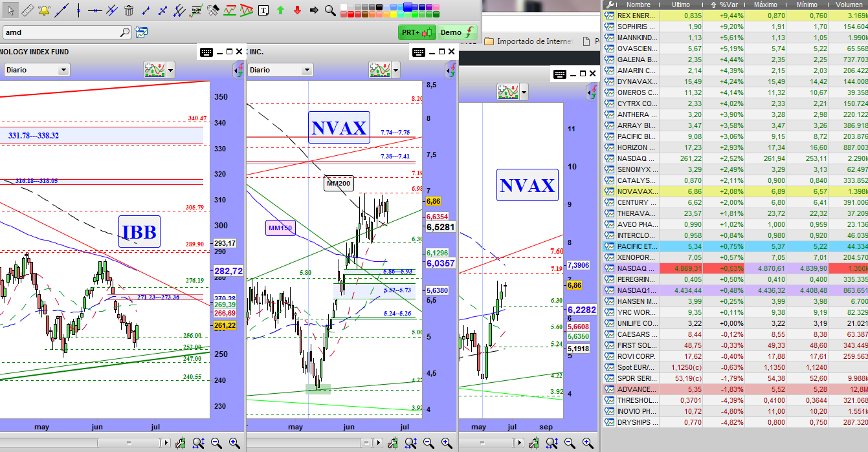This screenshot has height=452, width=868.
Task: Open Diario timeframe dropdown in NVAX window
Action: tap(281, 70)
